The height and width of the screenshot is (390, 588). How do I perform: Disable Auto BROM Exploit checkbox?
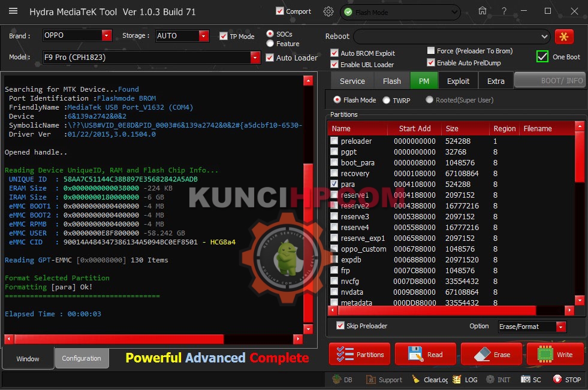[334, 53]
